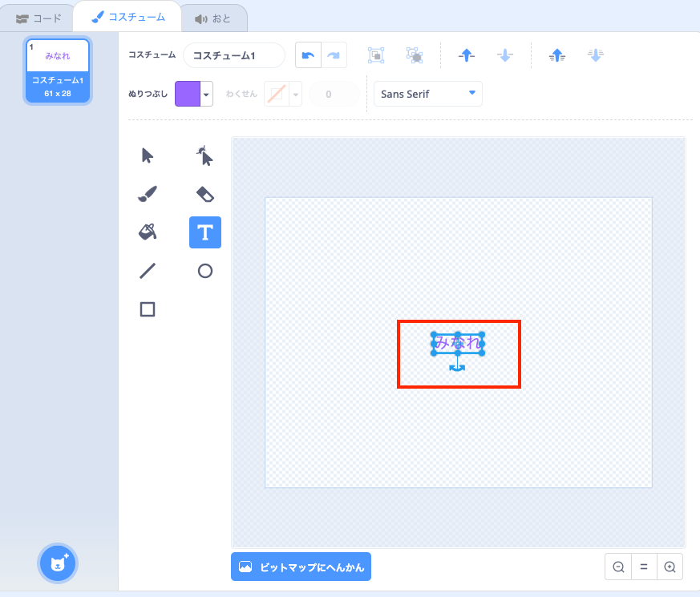Viewport: 700px width, 597px height.
Task: Select the Line tool
Action: point(148,271)
